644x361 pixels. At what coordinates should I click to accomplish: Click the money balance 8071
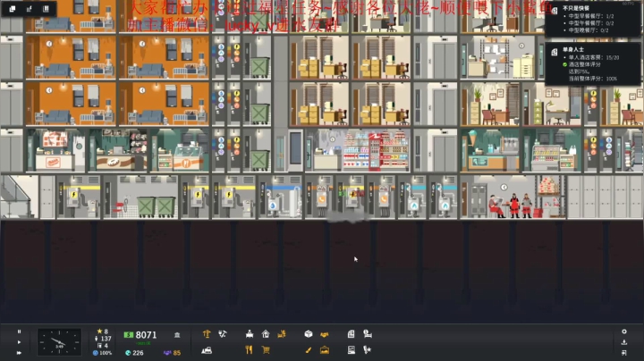(140, 335)
